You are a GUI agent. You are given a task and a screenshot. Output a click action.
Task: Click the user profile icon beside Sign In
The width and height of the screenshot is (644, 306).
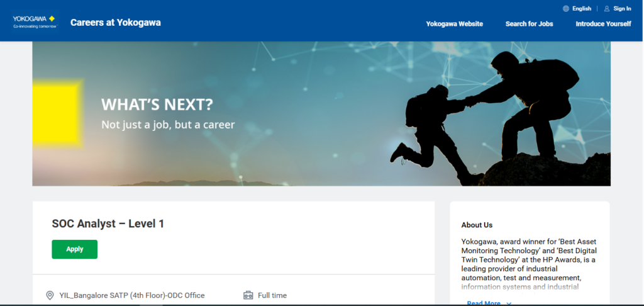607,9
